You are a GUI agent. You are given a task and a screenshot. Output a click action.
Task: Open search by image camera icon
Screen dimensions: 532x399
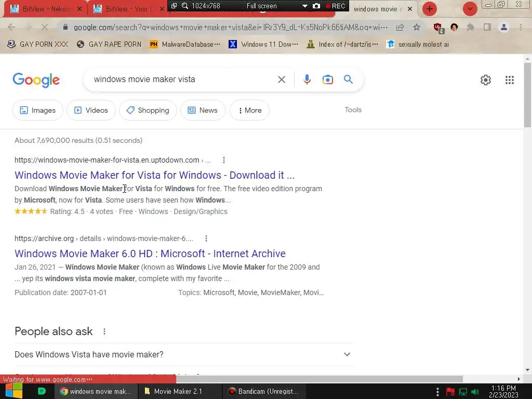327,79
